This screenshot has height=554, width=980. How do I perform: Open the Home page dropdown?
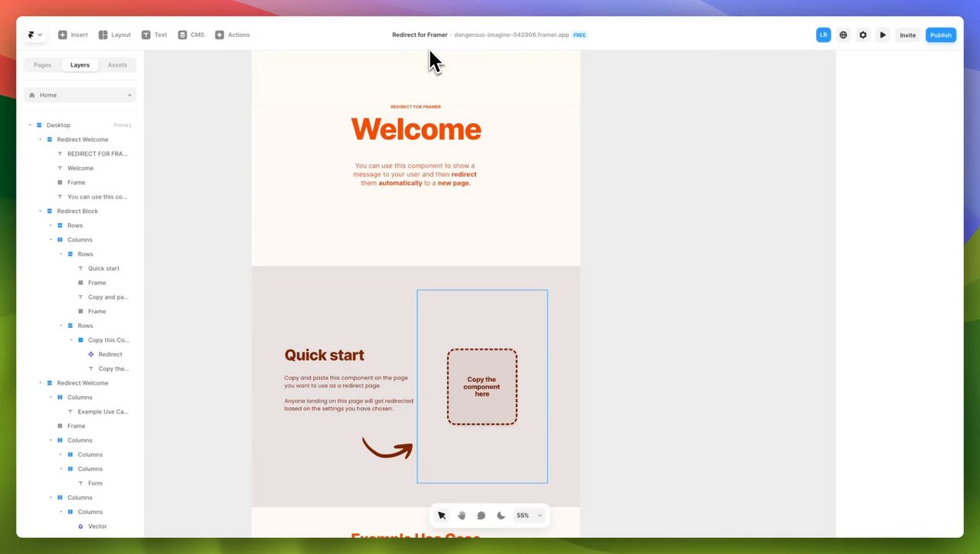80,95
